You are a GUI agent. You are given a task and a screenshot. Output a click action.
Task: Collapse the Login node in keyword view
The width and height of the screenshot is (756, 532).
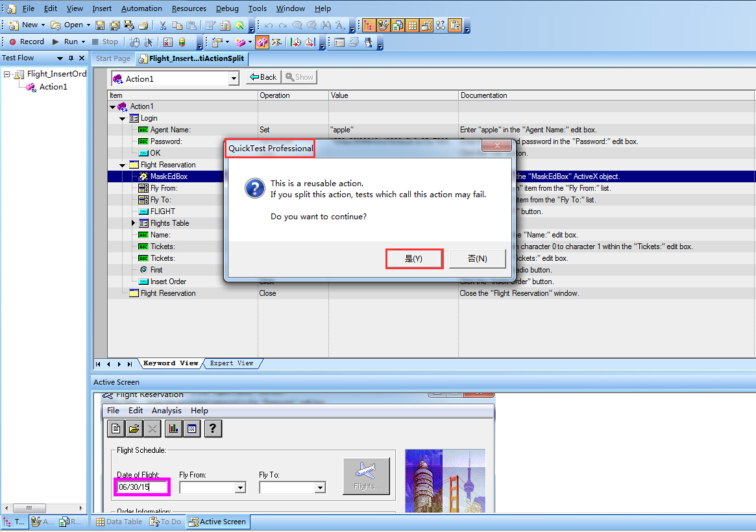(x=123, y=119)
